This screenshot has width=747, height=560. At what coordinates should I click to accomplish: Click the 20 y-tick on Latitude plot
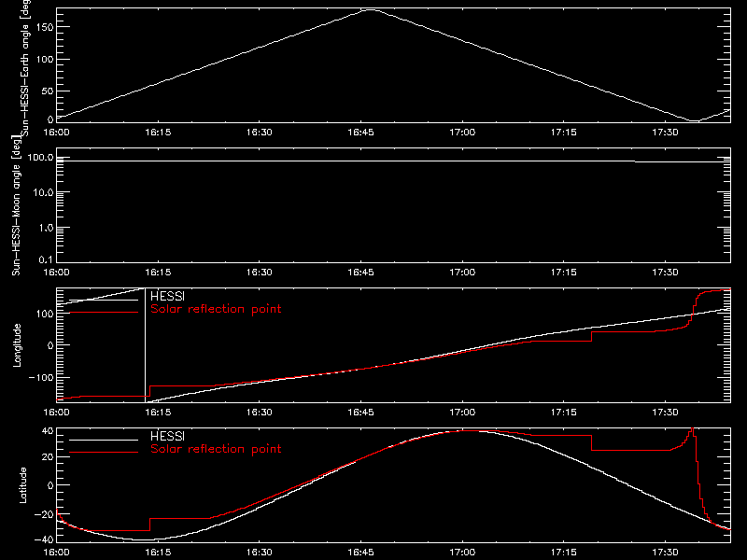[x=48, y=457]
